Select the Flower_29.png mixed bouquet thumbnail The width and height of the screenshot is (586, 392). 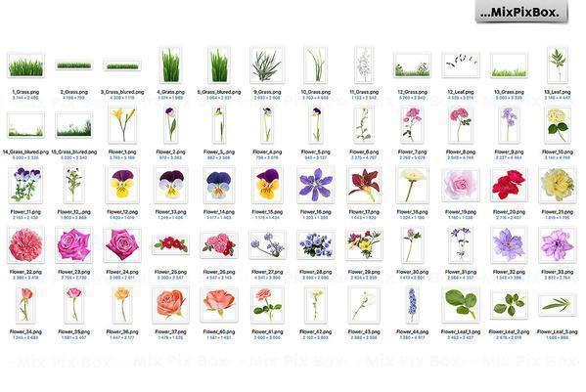(364, 245)
